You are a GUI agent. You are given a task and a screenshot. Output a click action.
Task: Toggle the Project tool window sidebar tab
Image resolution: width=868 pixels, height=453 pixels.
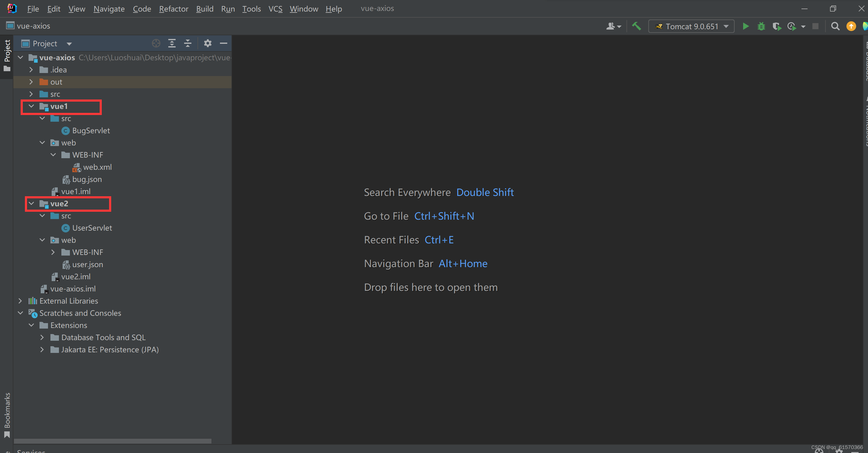tap(7, 56)
